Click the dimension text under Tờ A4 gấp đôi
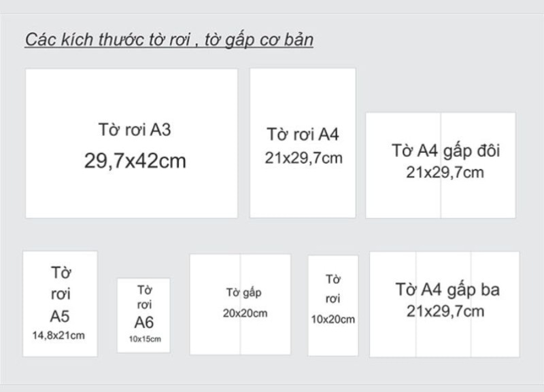The height and width of the screenshot is (392, 544). [x=445, y=172]
